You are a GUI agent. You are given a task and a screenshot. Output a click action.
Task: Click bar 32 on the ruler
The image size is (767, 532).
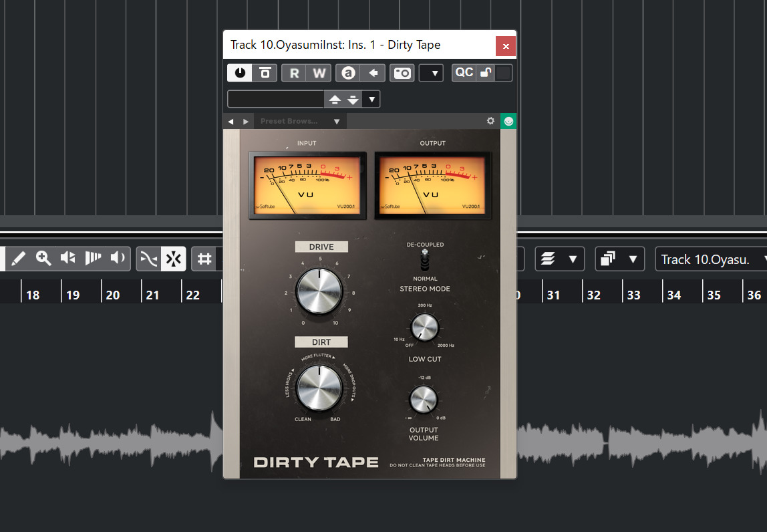coord(593,295)
